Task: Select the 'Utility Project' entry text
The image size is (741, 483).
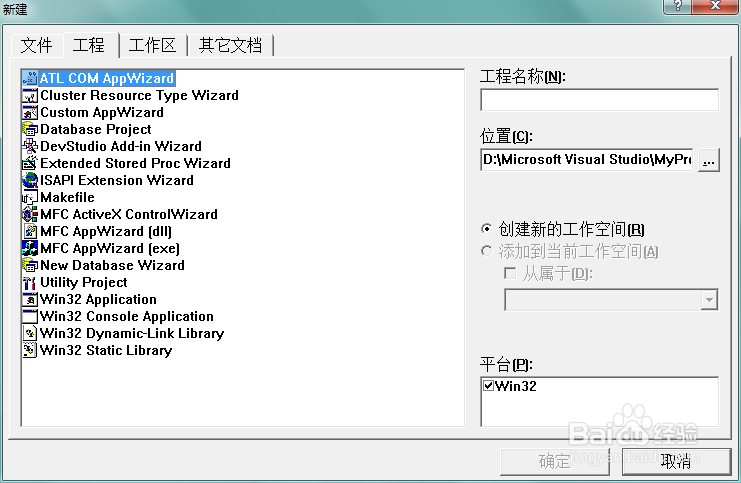Action: pyautogui.click(x=84, y=283)
